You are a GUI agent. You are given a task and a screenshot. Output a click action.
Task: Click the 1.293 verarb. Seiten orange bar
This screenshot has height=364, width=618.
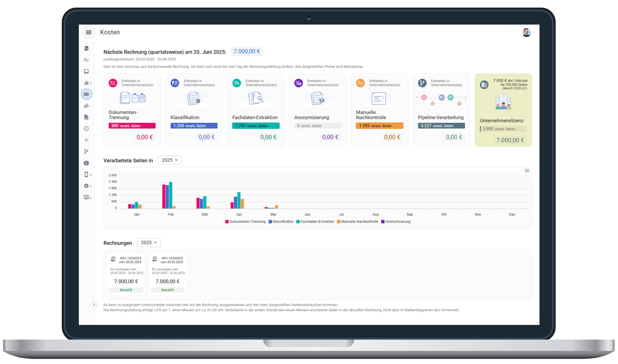pyautogui.click(x=380, y=126)
